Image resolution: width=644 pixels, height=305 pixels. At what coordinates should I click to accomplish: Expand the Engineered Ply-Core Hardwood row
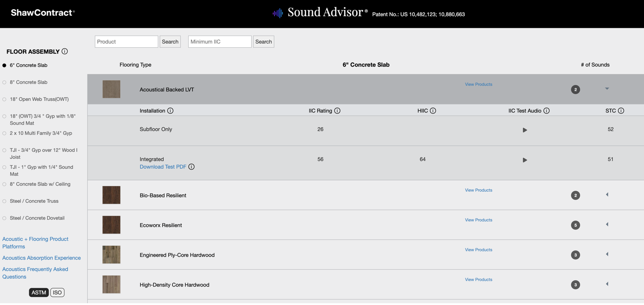pyautogui.click(x=607, y=254)
